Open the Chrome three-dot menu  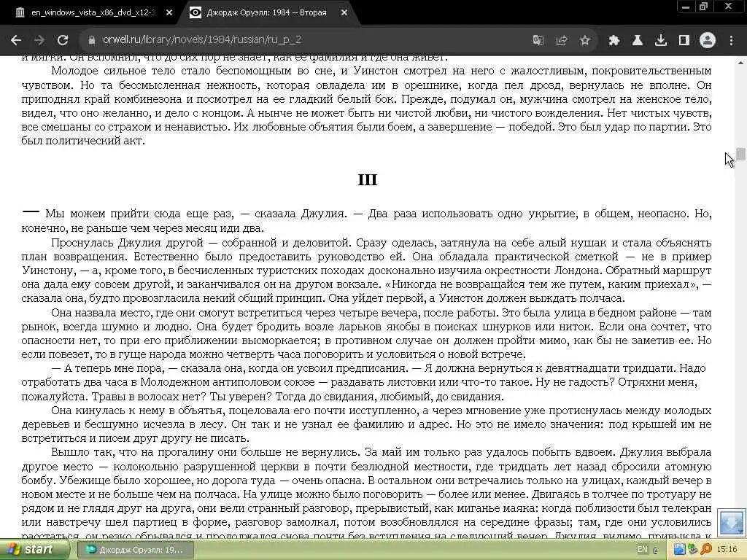(x=731, y=41)
